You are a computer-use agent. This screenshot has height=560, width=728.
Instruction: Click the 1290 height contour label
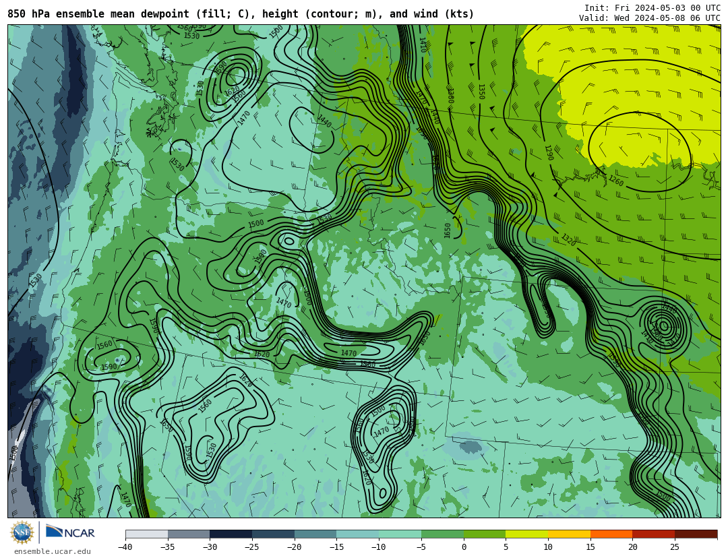pyautogui.click(x=549, y=152)
